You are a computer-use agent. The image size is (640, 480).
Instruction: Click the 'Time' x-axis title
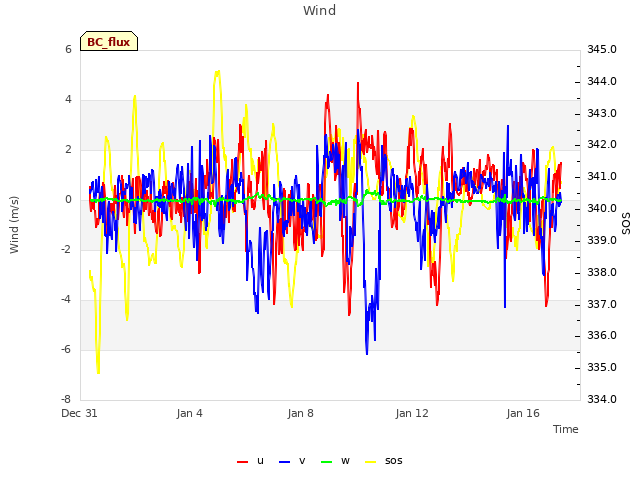565,429
